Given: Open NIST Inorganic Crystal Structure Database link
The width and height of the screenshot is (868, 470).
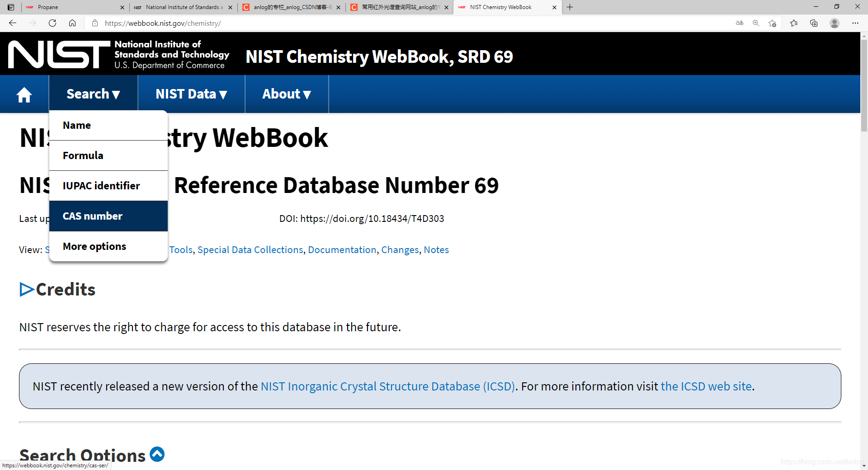Looking at the screenshot, I should point(388,386).
